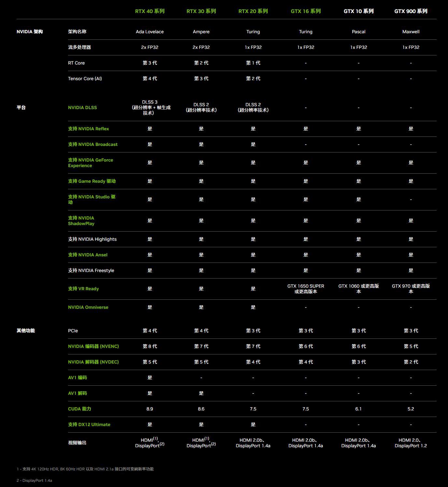Open the NVIDIA Omniverse link
448x487 pixels.
click(88, 307)
